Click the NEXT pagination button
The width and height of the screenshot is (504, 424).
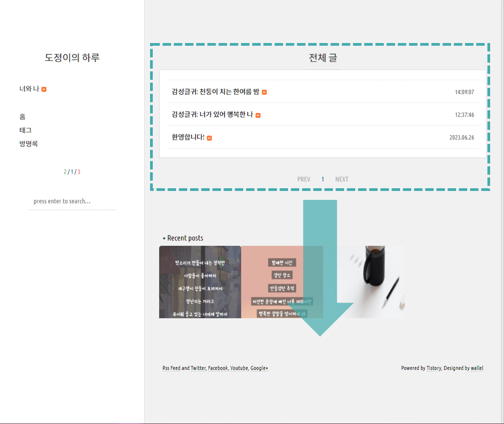click(342, 179)
